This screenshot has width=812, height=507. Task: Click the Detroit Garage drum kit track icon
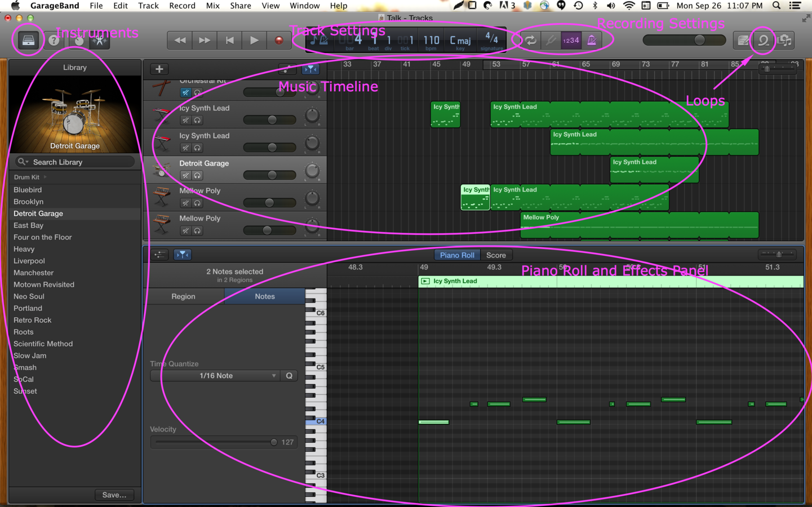pos(162,170)
